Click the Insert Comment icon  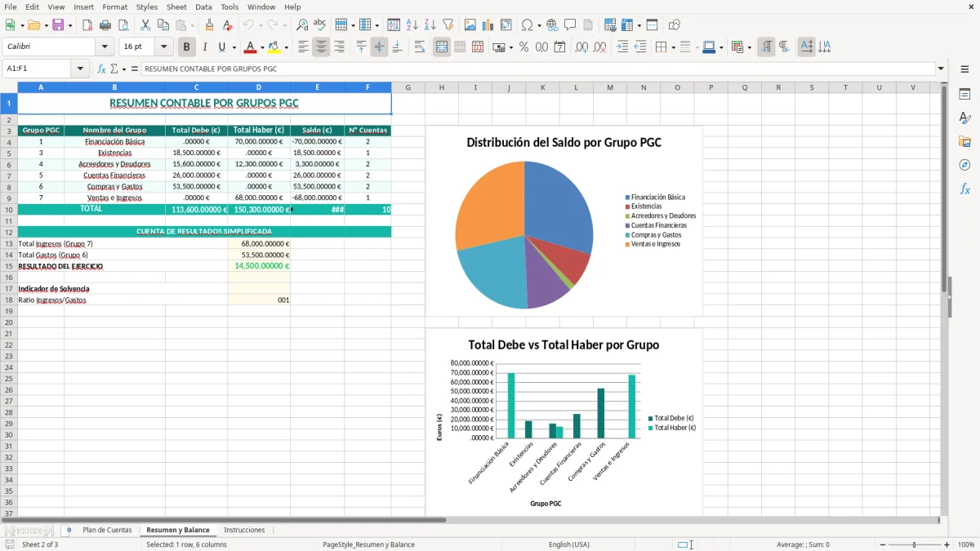pyautogui.click(x=570, y=25)
